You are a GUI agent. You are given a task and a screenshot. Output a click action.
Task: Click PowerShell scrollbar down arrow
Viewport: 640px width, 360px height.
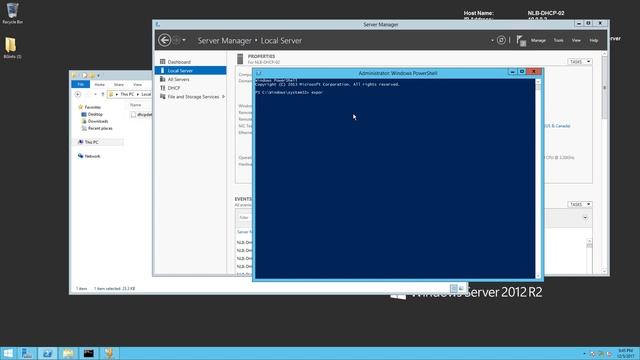[x=538, y=276]
